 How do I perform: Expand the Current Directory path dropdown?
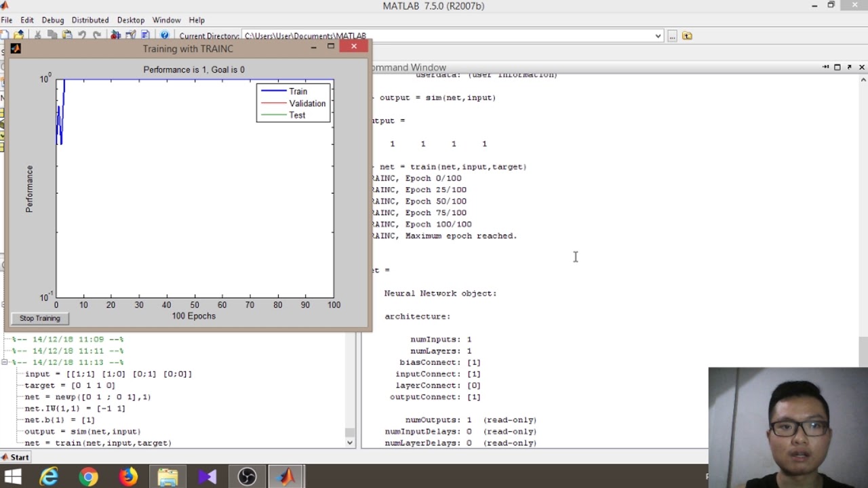coord(658,36)
